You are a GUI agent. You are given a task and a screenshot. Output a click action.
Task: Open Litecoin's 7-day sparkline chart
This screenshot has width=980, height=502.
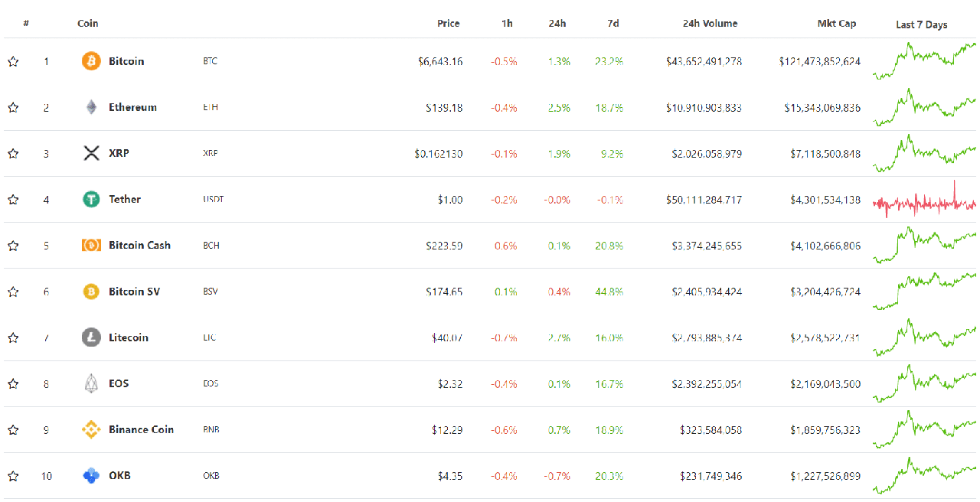(x=924, y=337)
